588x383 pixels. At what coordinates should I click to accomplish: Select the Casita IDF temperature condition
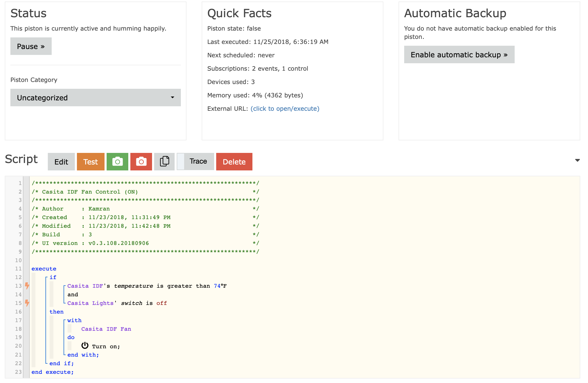click(147, 286)
